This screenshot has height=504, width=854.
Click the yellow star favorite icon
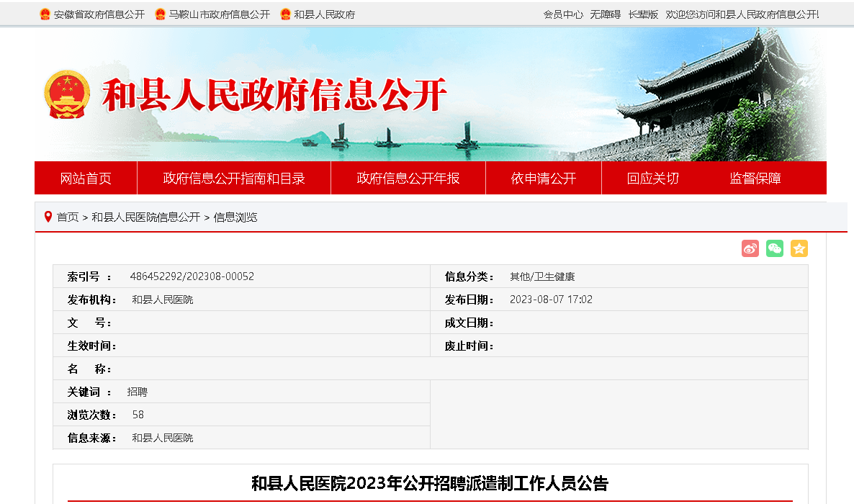coord(799,248)
